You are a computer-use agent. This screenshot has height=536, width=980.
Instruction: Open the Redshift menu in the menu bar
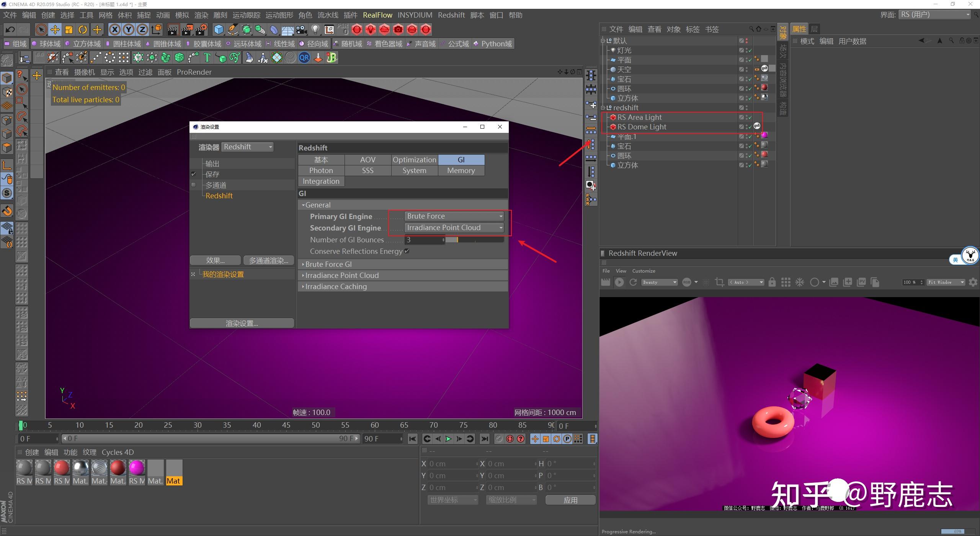pos(451,15)
